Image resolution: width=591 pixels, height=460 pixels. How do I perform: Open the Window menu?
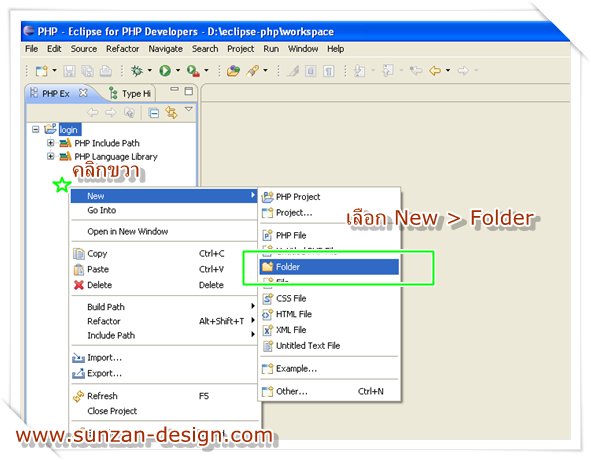(303, 49)
